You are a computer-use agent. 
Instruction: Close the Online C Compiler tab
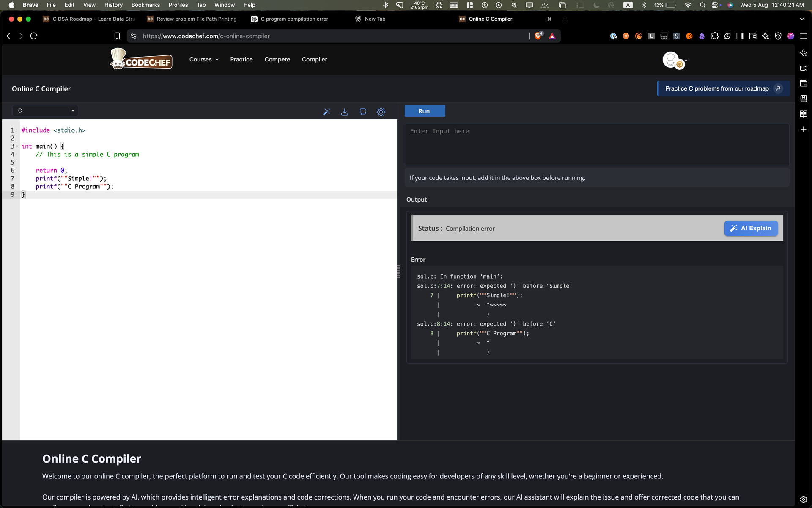549,19
